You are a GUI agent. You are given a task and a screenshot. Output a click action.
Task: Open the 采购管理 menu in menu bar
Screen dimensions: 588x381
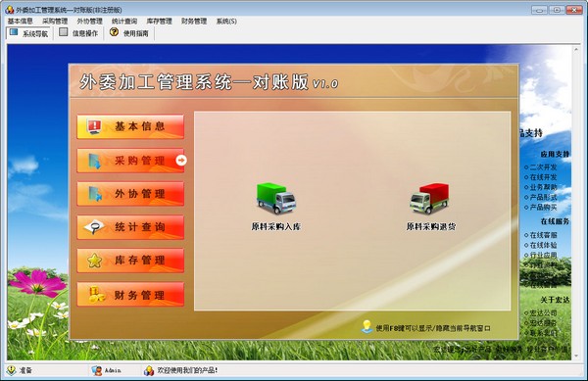(x=55, y=22)
